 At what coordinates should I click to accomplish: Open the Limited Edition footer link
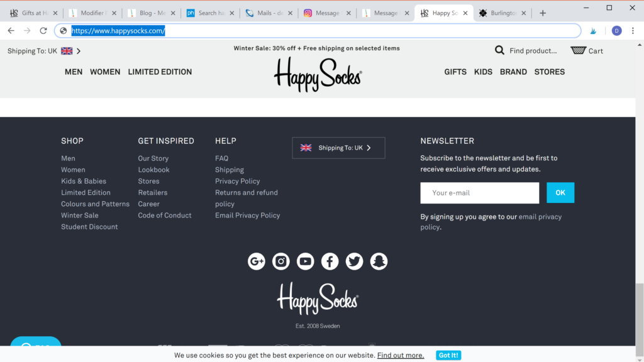tap(86, 192)
